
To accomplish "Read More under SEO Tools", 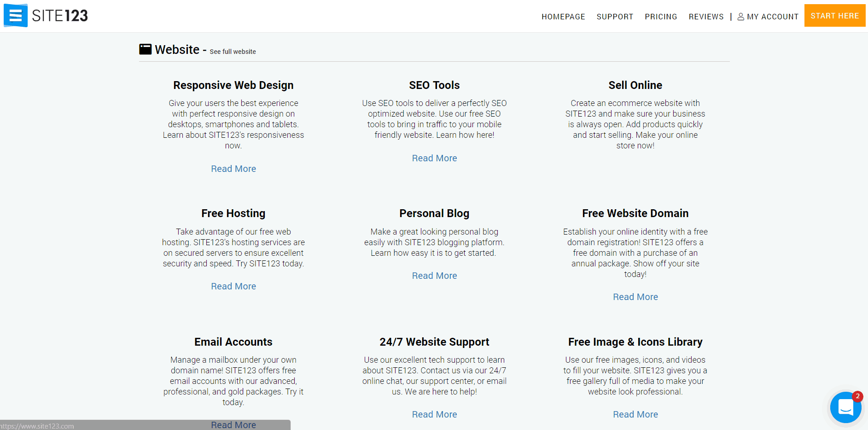I will 434,158.
